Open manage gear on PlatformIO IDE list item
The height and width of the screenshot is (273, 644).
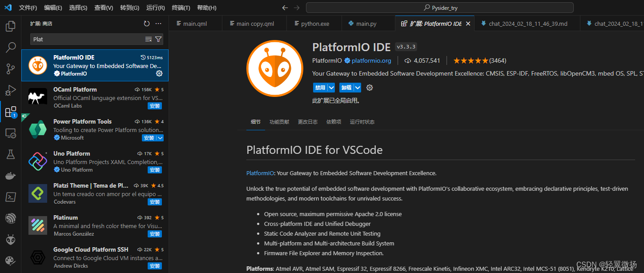159,74
